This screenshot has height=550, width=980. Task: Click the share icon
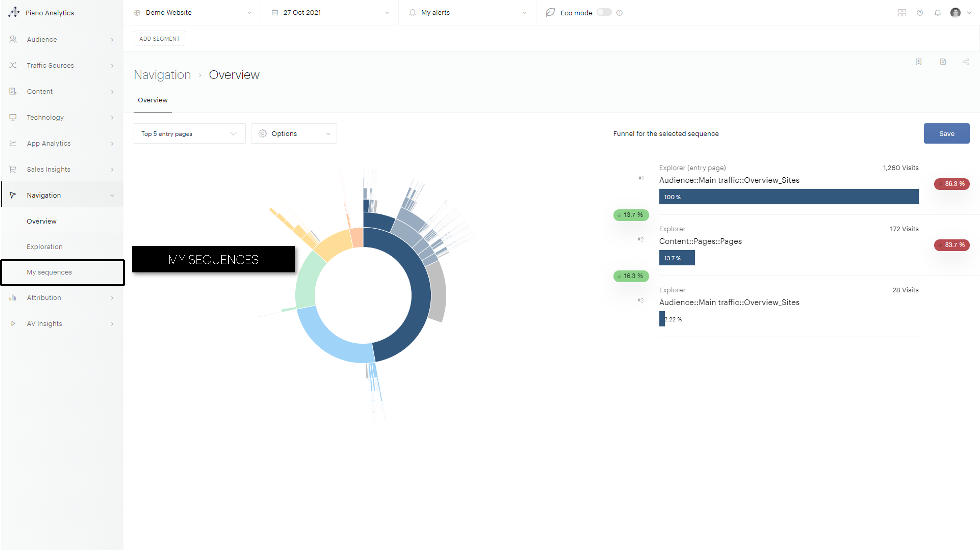(966, 62)
